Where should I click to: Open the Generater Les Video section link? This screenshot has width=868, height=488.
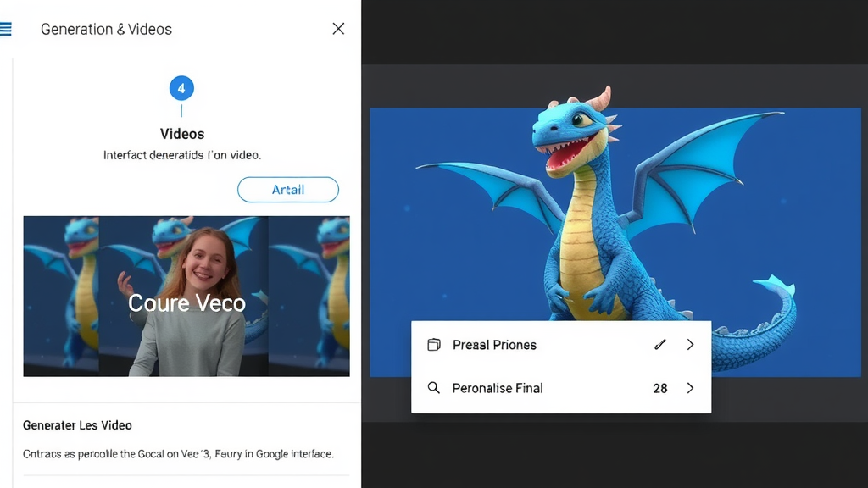pos(75,424)
